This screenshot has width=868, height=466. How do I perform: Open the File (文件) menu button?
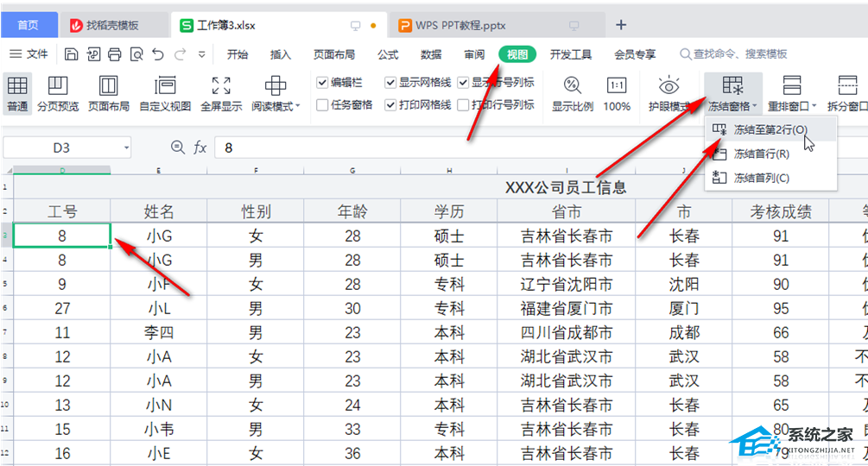click(29, 54)
